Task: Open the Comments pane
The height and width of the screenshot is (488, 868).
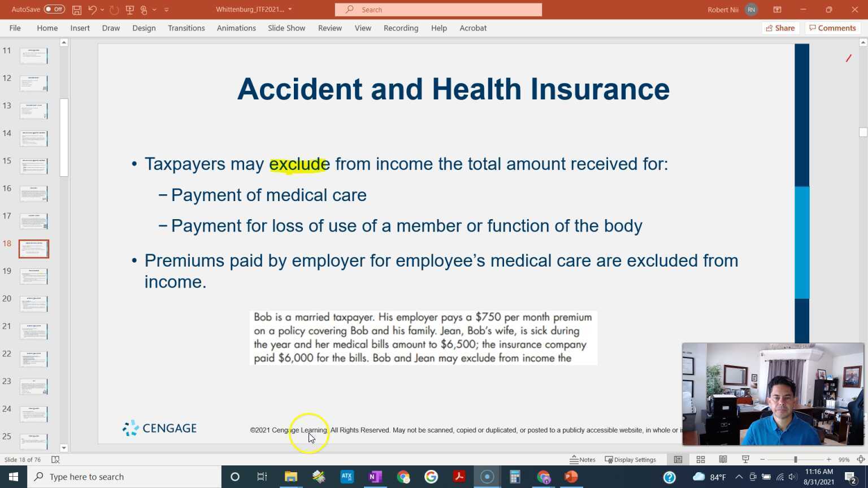Action: 832,28
